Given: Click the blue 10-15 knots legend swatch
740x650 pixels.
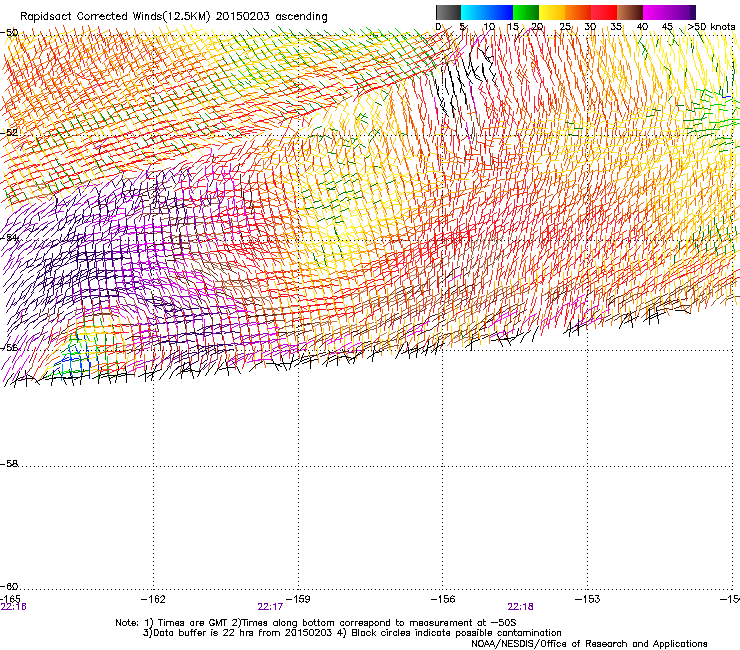Looking at the screenshot, I should click(x=500, y=12).
